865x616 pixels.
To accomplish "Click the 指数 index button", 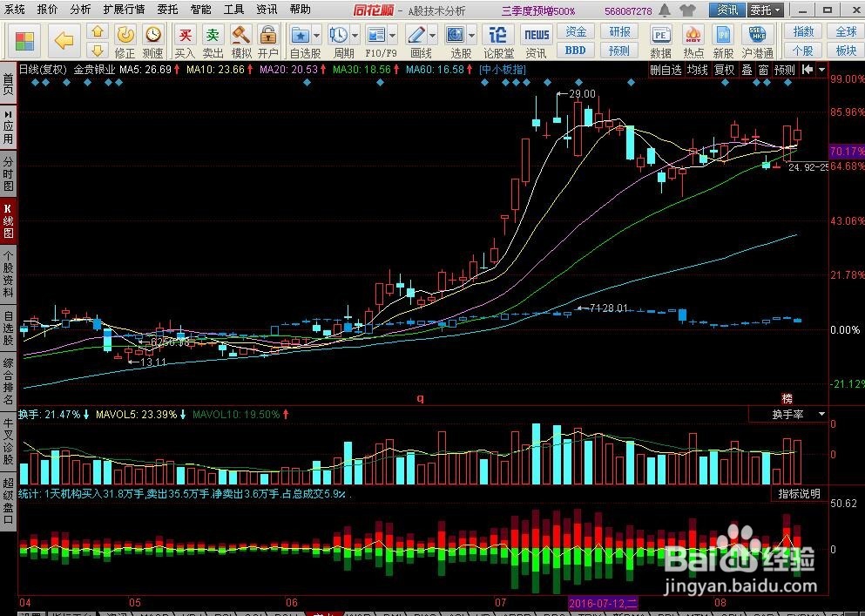I will click(x=802, y=32).
